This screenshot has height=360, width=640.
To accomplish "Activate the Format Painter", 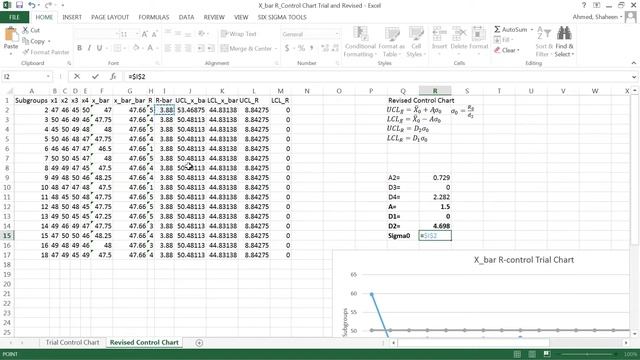I will [45, 52].
